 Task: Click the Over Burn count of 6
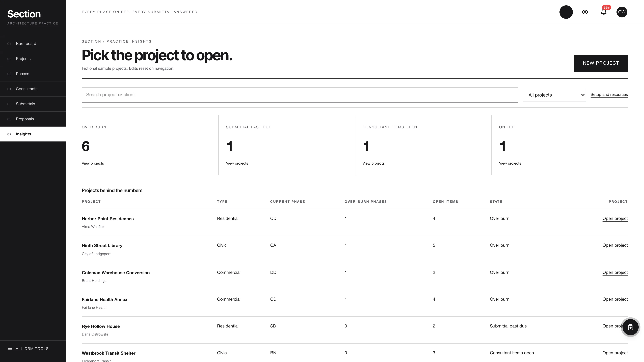pos(86,146)
